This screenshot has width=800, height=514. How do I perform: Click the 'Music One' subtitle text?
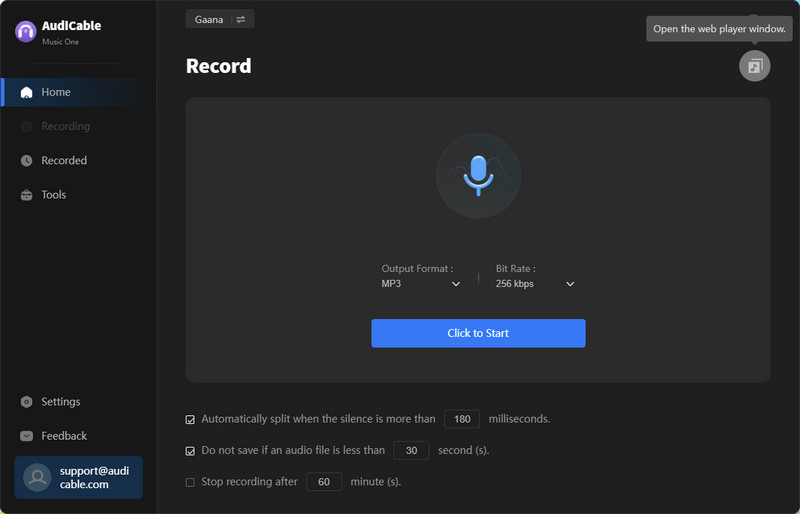60,42
